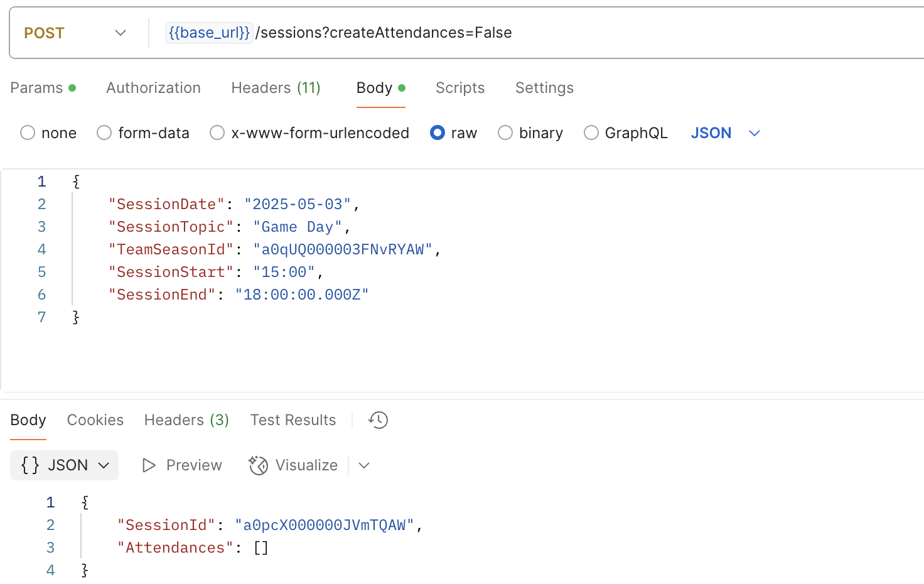Open the response Body tab

28,420
